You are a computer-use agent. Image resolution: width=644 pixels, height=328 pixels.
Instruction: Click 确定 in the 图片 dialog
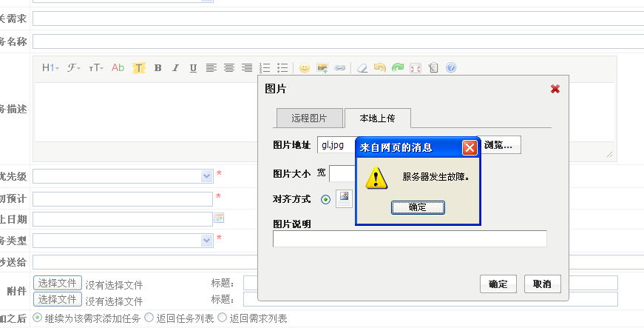click(x=498, y=284)
